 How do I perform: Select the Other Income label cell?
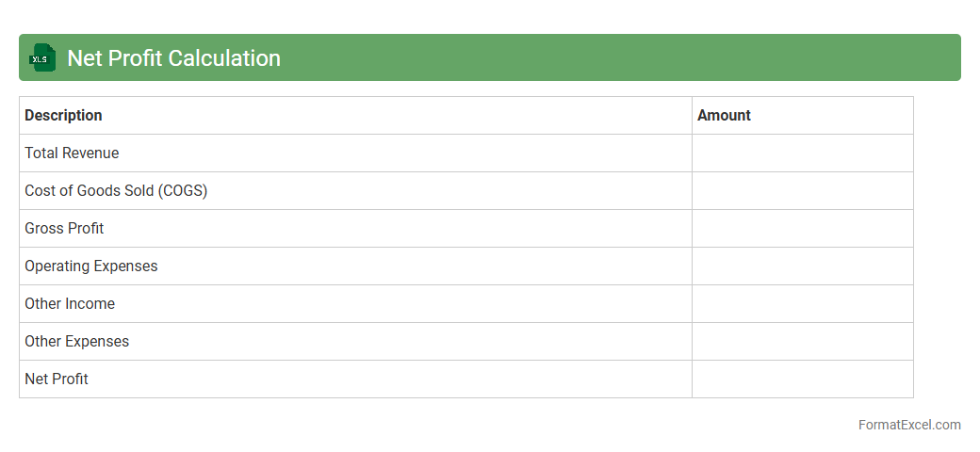coord(70,304)
